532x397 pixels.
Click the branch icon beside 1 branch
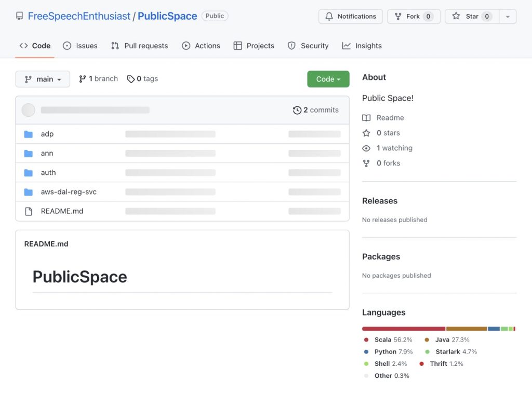click(83, 79)
